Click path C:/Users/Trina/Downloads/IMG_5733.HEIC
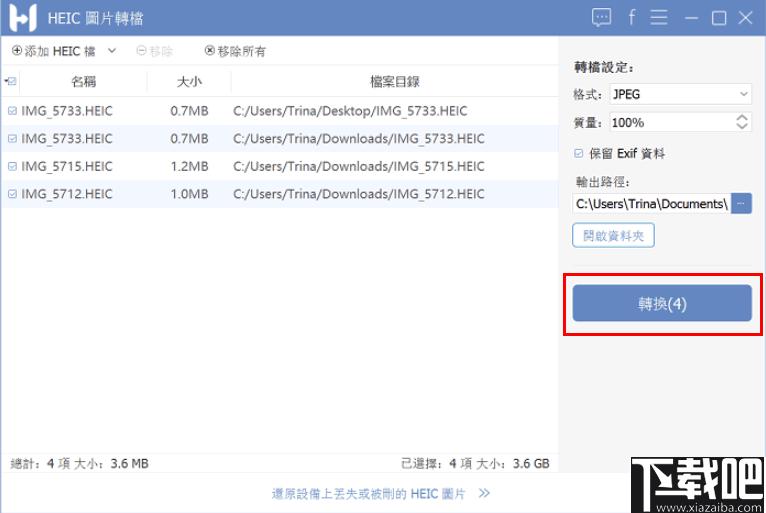The width and height of the screenshot is (766, 513). click(x=359, y=139)
